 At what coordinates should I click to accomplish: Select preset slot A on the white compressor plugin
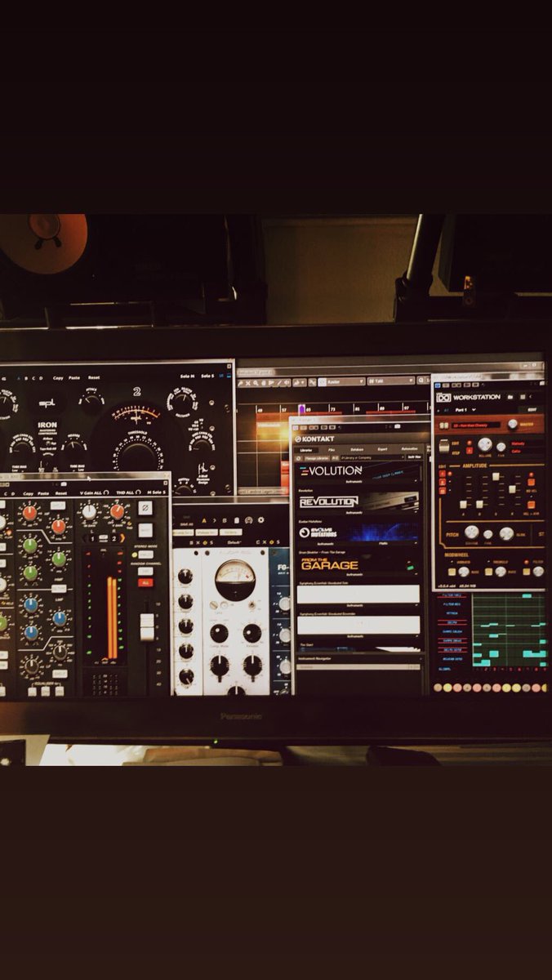(x=204, y=520)
